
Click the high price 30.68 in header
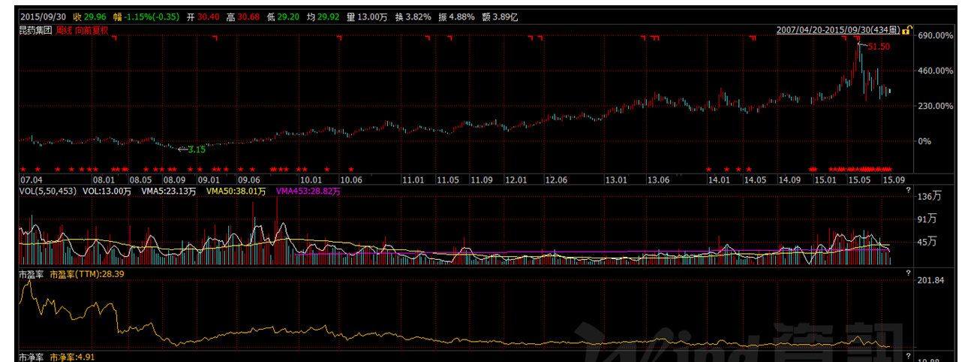pos(248,17)
